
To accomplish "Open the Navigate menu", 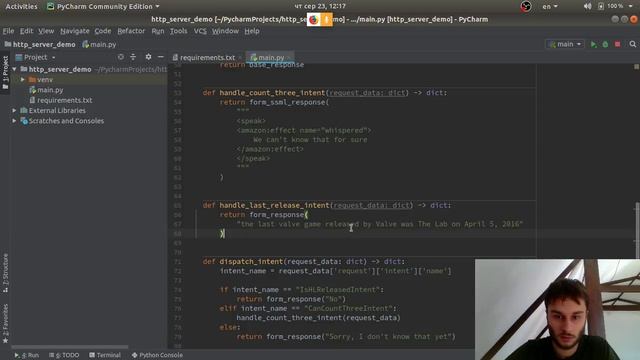I will [75, 31].
